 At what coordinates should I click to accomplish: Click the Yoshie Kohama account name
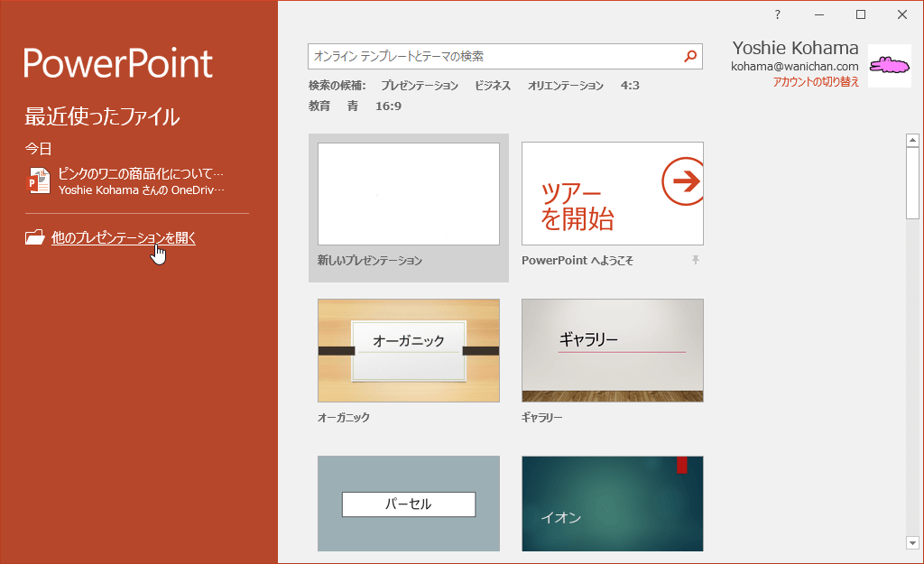click(x=796, y=48)
